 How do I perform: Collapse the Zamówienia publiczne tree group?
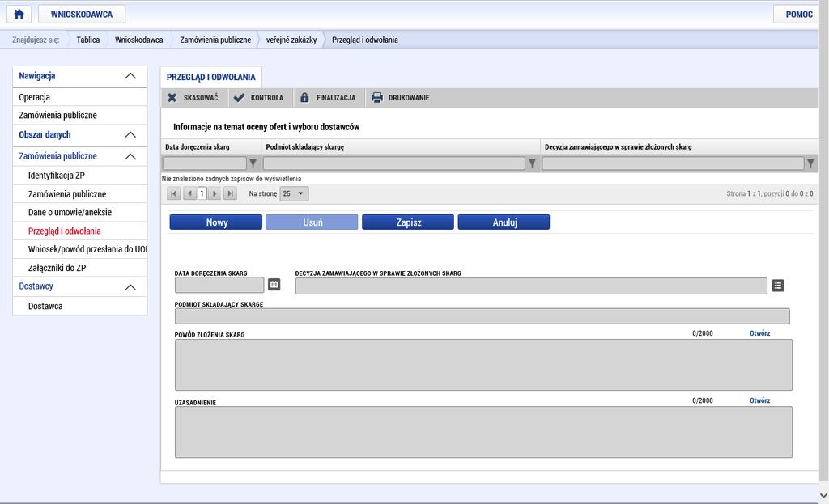pyautogui.click(x=130, y=156)
